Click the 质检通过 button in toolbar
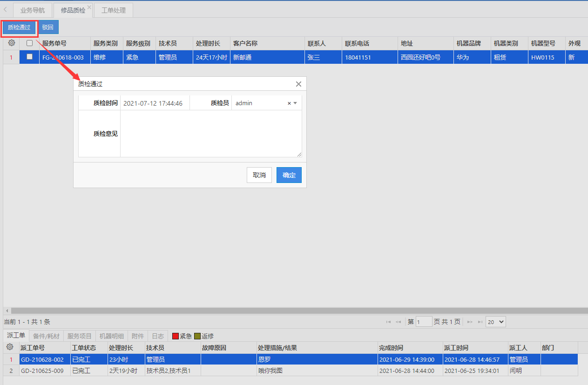Screen dimensions: 588x385 pos(19,27)
